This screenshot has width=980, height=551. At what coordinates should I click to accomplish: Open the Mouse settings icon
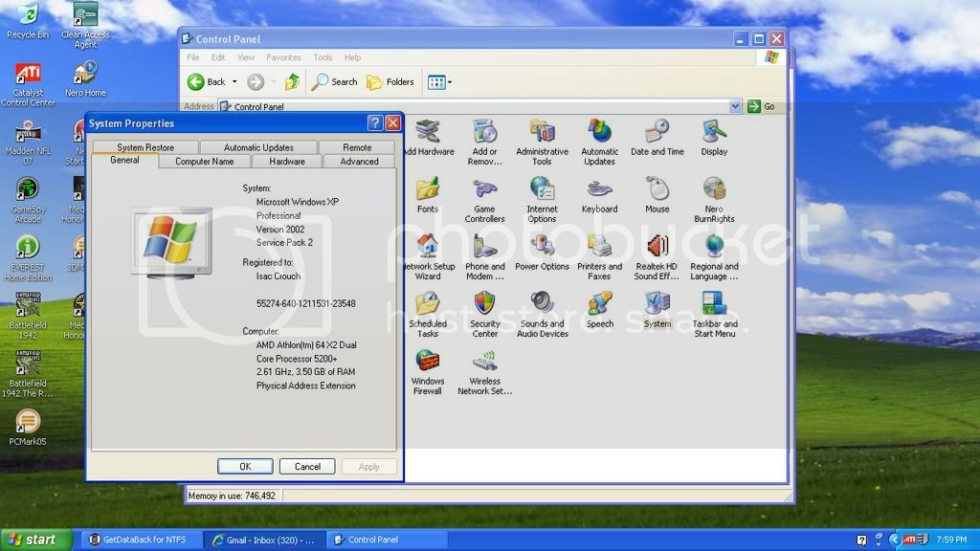(x=657, y=195)
